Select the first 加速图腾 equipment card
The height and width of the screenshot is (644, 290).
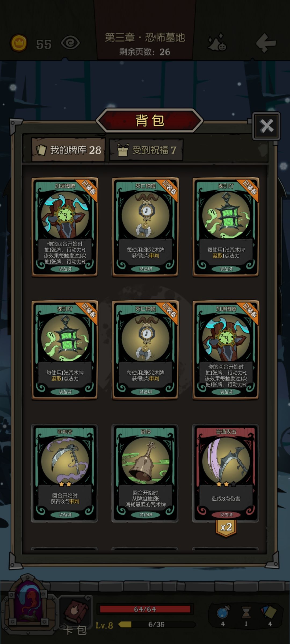[x=64, y=227]
